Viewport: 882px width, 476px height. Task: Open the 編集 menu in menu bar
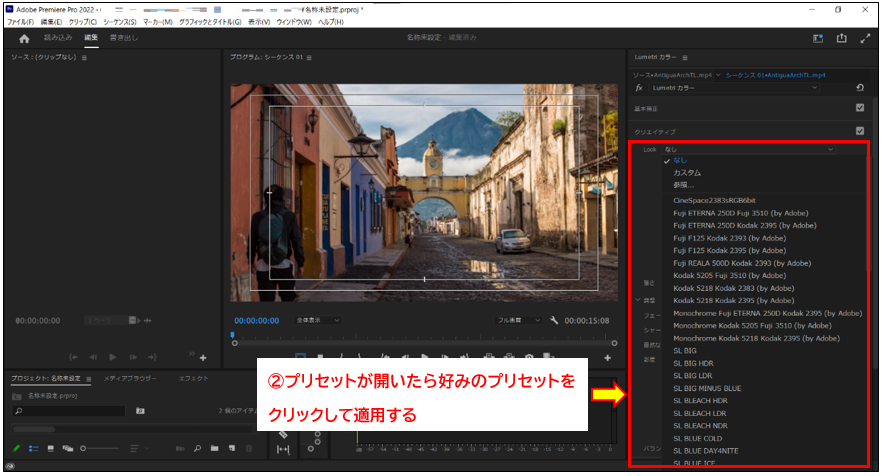pos(51,22)
